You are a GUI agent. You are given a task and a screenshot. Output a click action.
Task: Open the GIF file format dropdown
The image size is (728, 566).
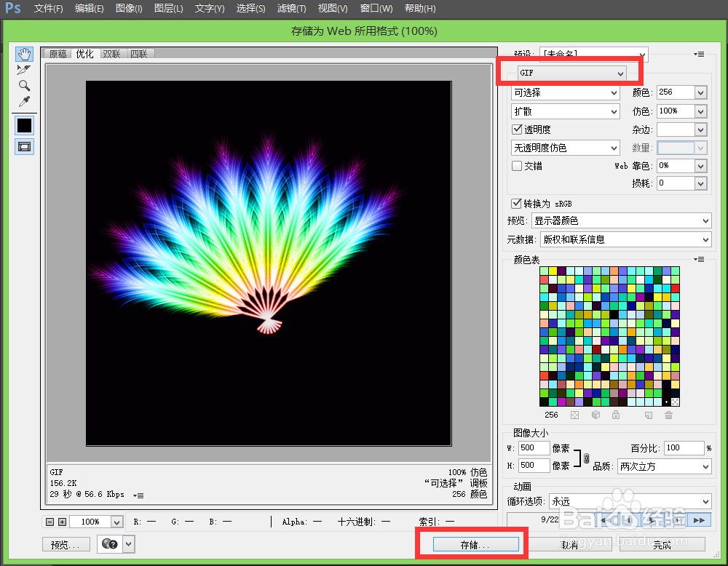tap(572, 73)
